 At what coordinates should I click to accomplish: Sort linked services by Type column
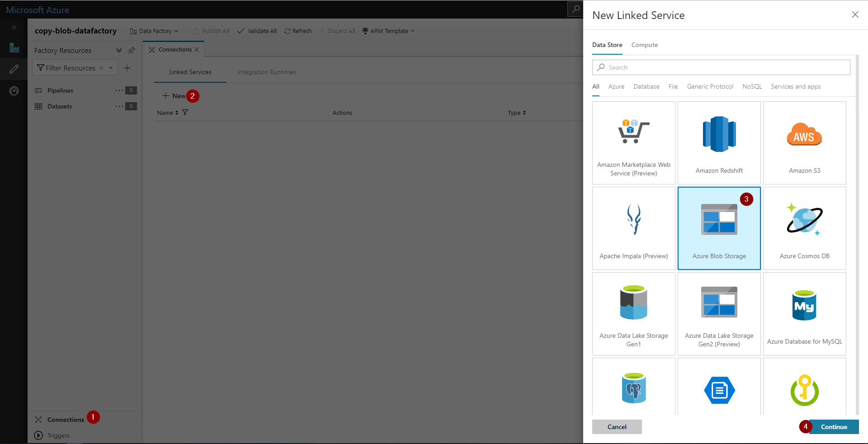pos(517,113)
